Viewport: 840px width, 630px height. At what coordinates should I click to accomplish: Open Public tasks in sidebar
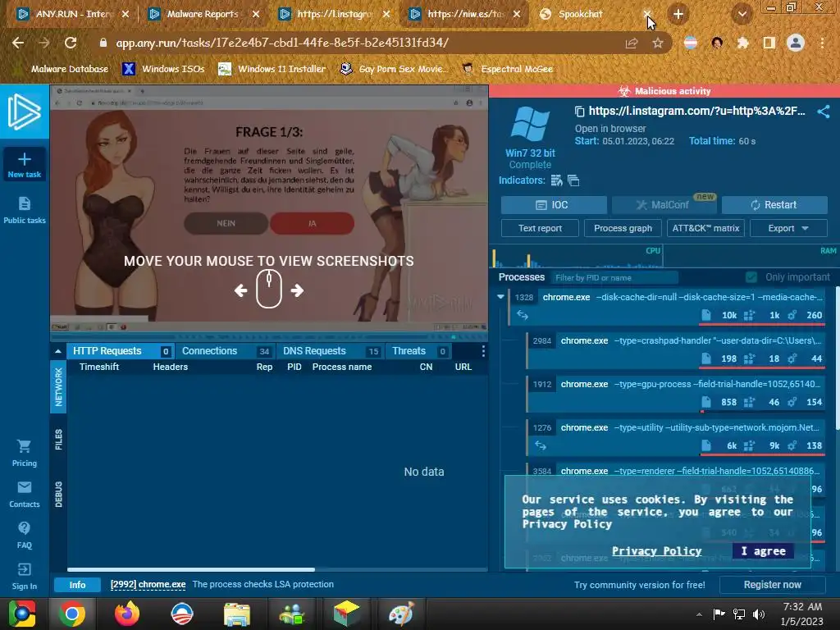24,210
